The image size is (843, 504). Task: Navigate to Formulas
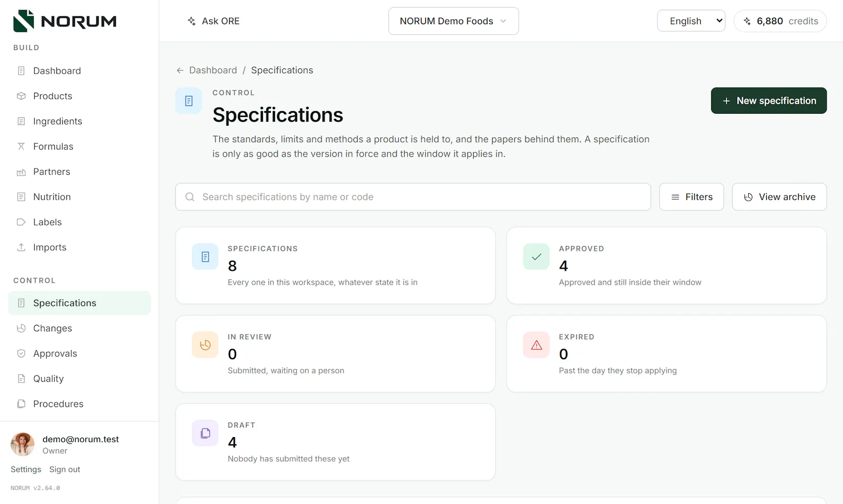[80, 146]
